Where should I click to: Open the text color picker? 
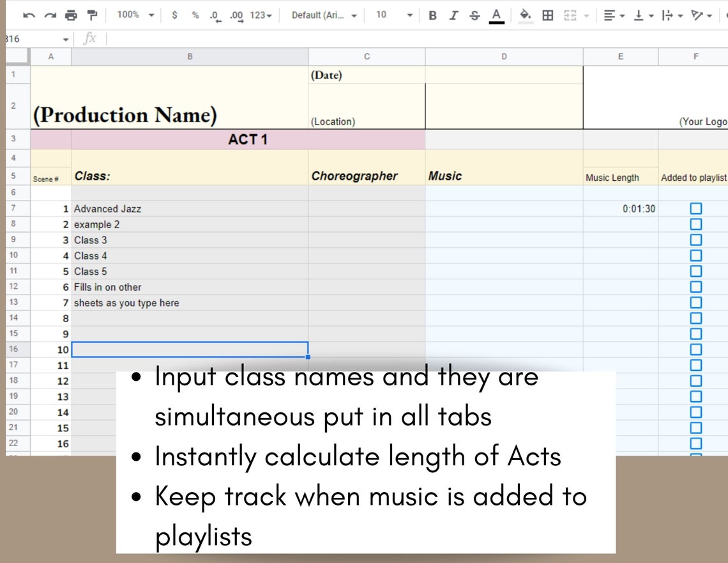point(496,15)
